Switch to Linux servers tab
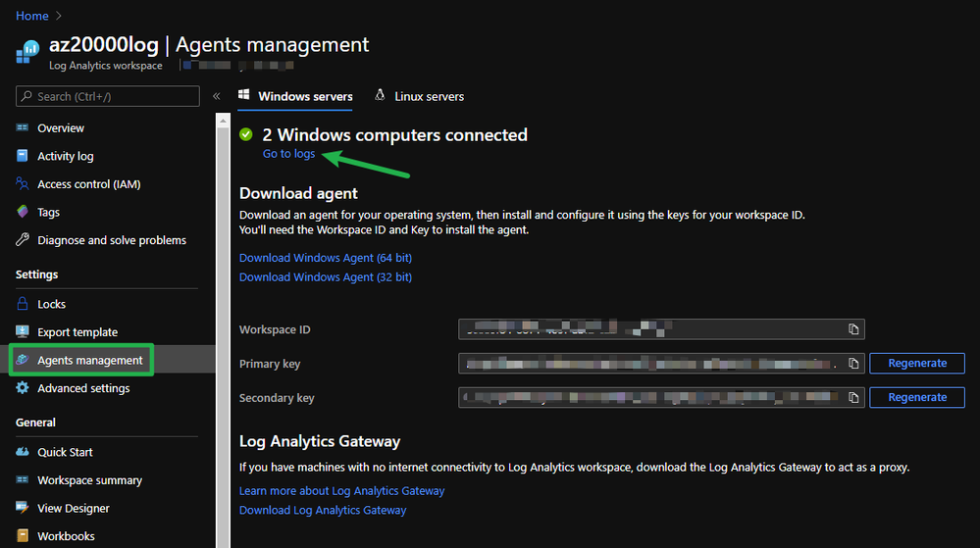 420,96
